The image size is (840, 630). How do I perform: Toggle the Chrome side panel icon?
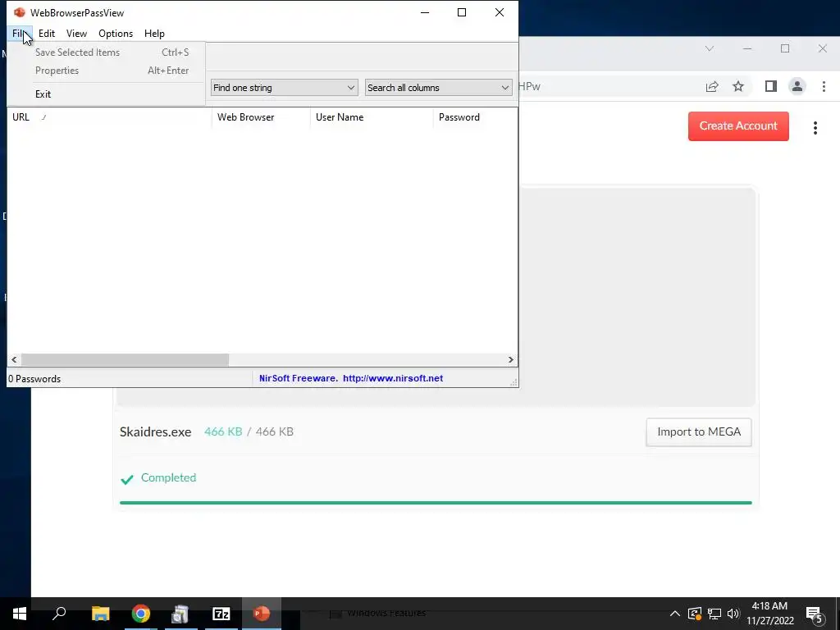point(770,86)
